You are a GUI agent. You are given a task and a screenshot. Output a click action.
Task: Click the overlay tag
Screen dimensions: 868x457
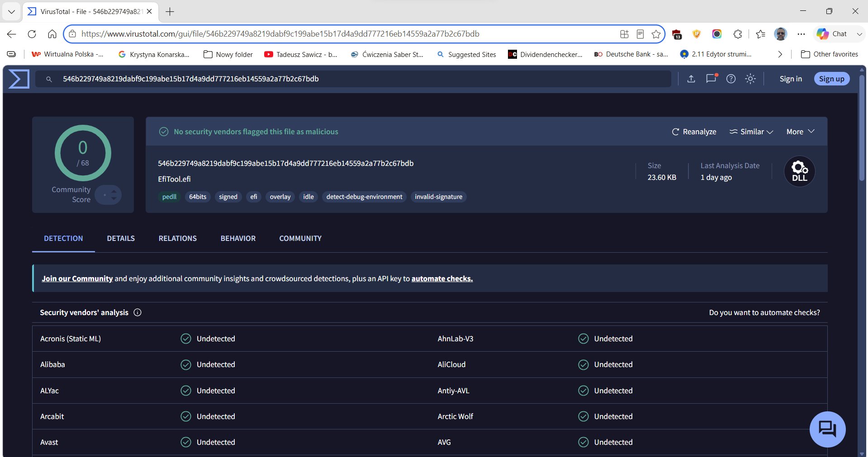point(280,197)
